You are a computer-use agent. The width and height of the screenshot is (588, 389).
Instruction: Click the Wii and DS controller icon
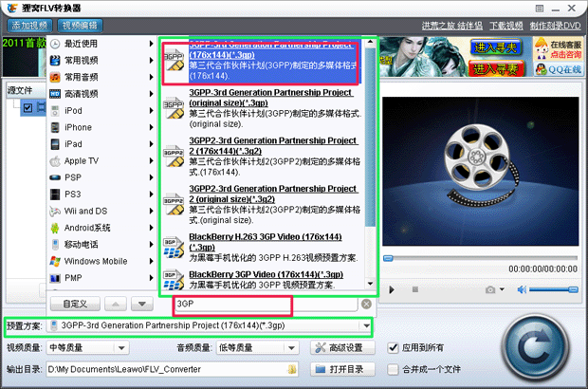55,212
